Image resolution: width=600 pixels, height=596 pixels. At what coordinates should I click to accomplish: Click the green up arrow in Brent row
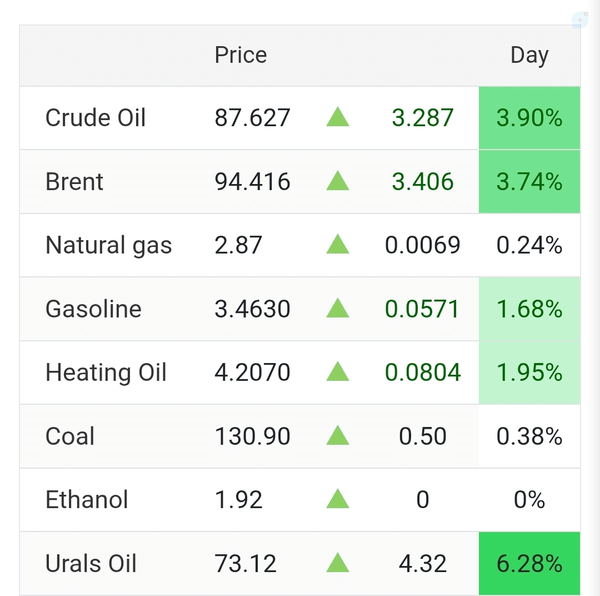pyautogui.click(x=338, y=181)
